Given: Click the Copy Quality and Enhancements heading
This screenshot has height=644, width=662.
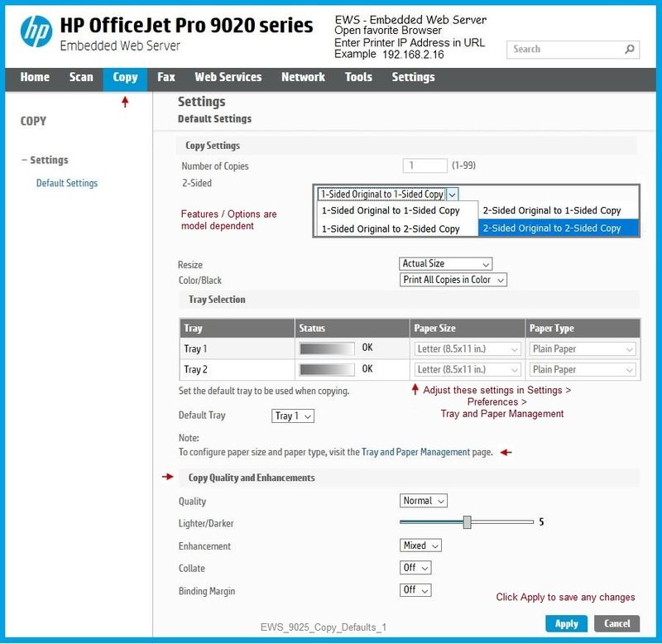Looking at the screenshot, I should click(252, 478).
